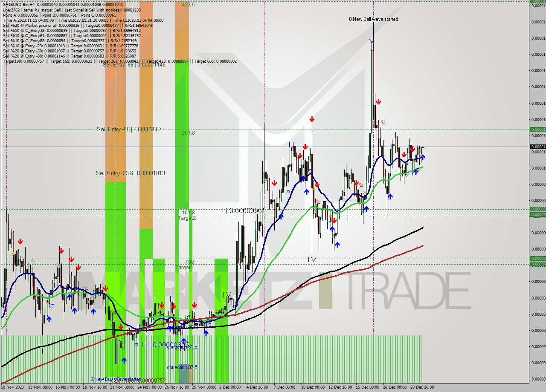Click the '21 Nov 08:00' time axis label
The height and width of the screenshot is (392, 546).
(x=122, y=387)
